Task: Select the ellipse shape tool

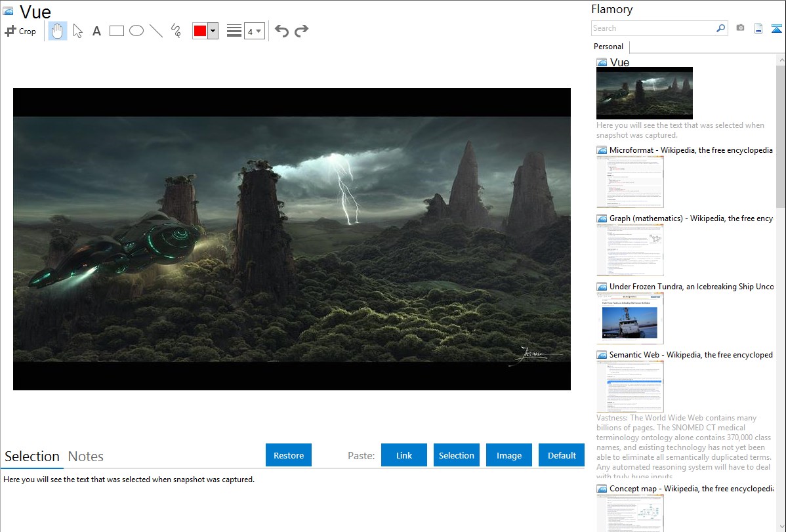Action: [x=136, y=31]
